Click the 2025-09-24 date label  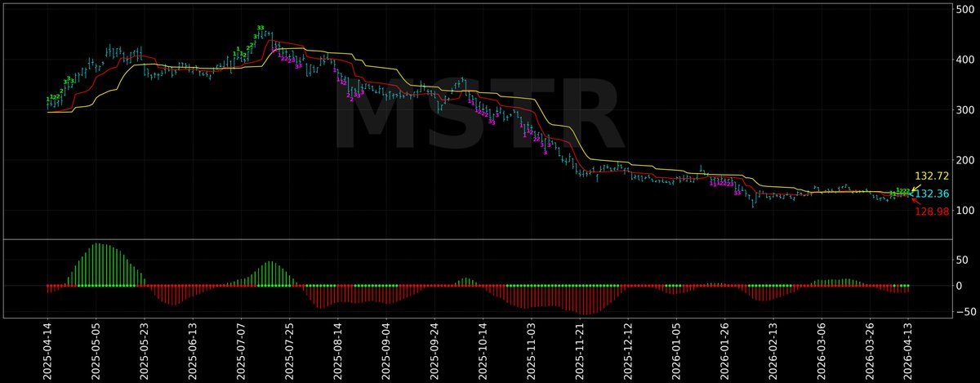[434, 350]
